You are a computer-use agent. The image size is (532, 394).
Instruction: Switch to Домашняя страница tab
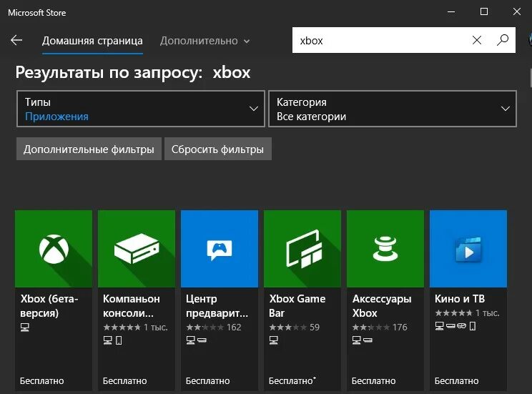[92, 41]
